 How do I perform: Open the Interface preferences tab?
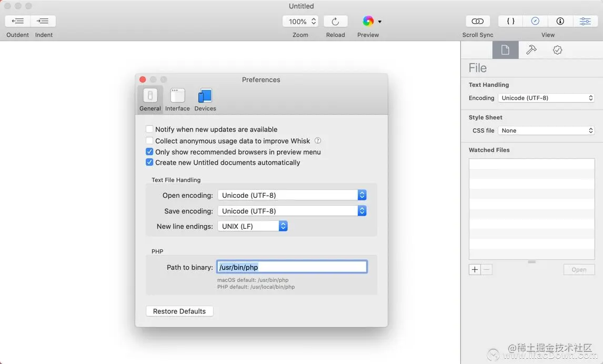[177, 99]
